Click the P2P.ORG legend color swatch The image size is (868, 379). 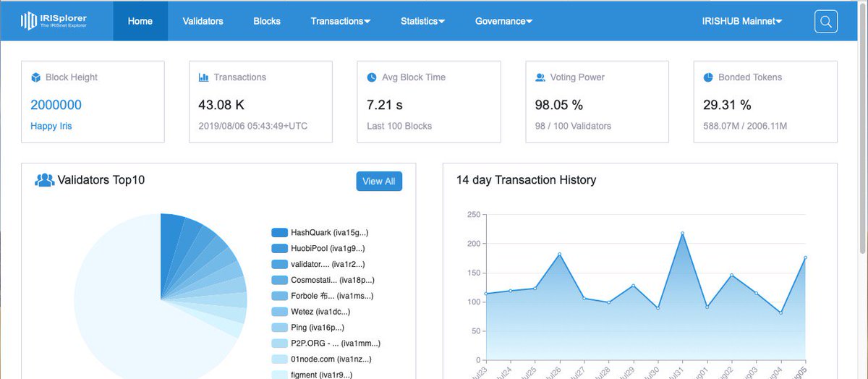coord(280,344)
